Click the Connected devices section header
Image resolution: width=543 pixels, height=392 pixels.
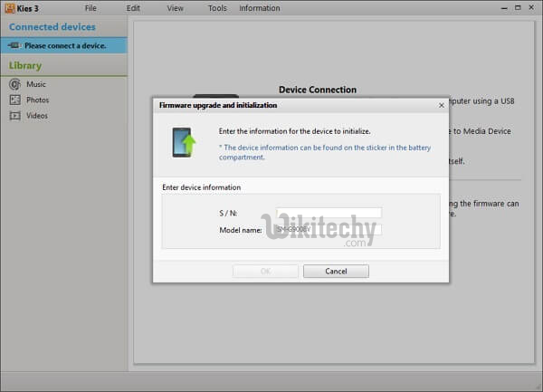point(52,27)
